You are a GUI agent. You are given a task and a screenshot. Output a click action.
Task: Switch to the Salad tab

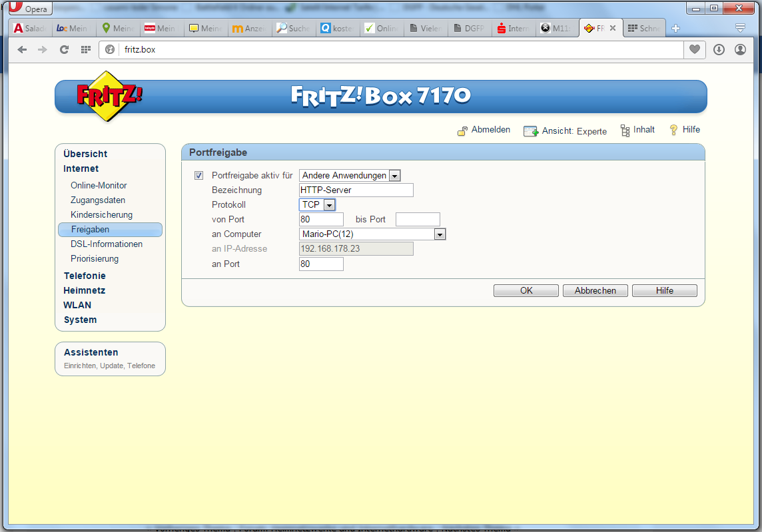tap(31, 28)
